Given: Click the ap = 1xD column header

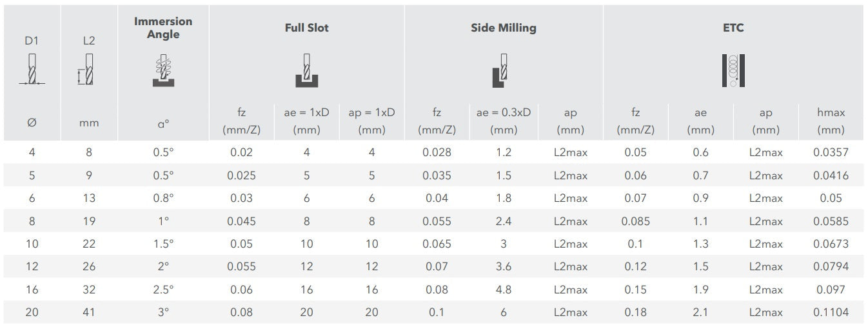Looking at the screenshot, I should point(371,121).
